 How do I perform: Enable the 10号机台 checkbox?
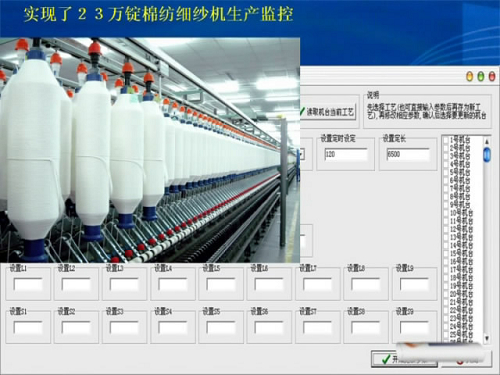(446, 213)
